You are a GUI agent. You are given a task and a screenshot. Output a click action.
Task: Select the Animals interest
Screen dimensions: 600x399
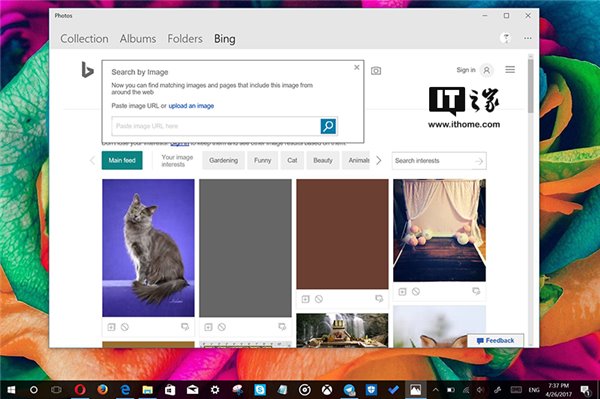(356, 160)
